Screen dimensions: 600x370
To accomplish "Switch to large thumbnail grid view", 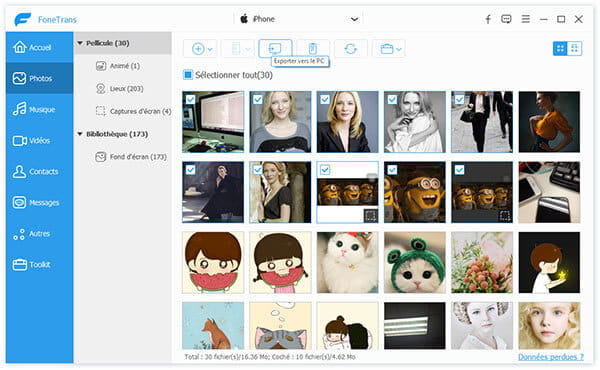I will tap(560, 48).
